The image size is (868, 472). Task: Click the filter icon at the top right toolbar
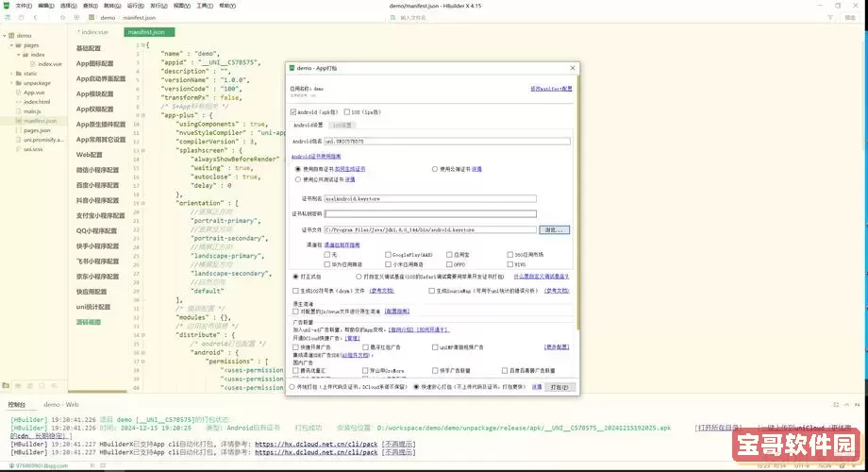(x=830, y=18)
